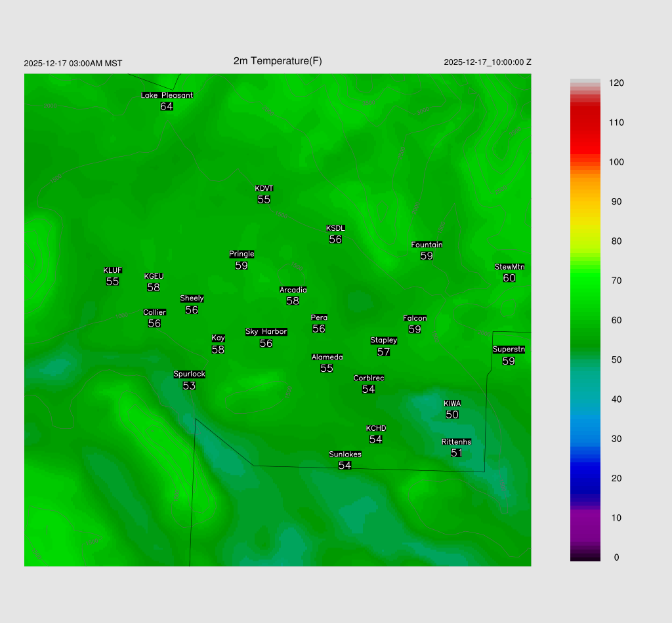Click the KLUF station label
672x623 pixels.
pos(112,270)
